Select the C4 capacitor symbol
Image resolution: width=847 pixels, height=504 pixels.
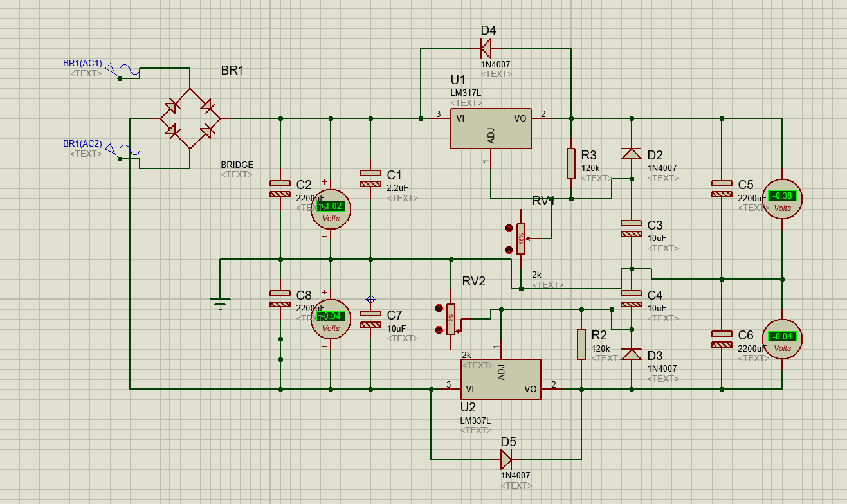click(632, 298)
